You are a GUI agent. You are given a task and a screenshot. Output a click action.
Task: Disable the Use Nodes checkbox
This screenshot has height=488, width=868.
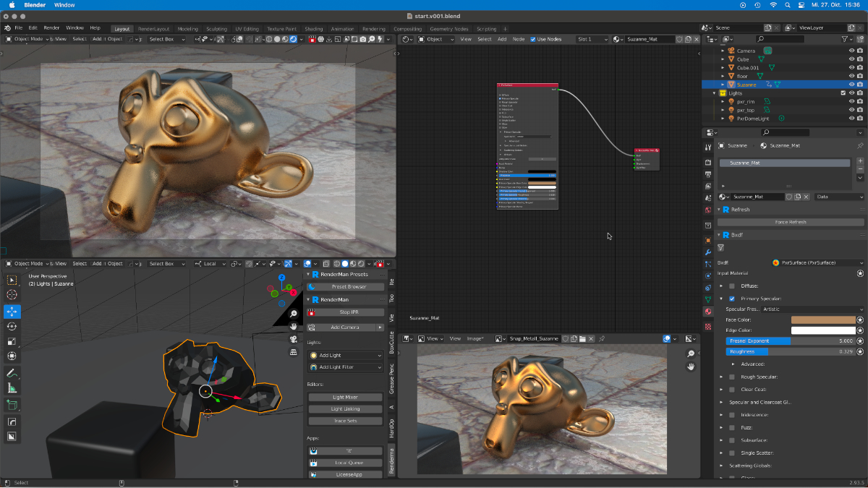coord(533,40)
